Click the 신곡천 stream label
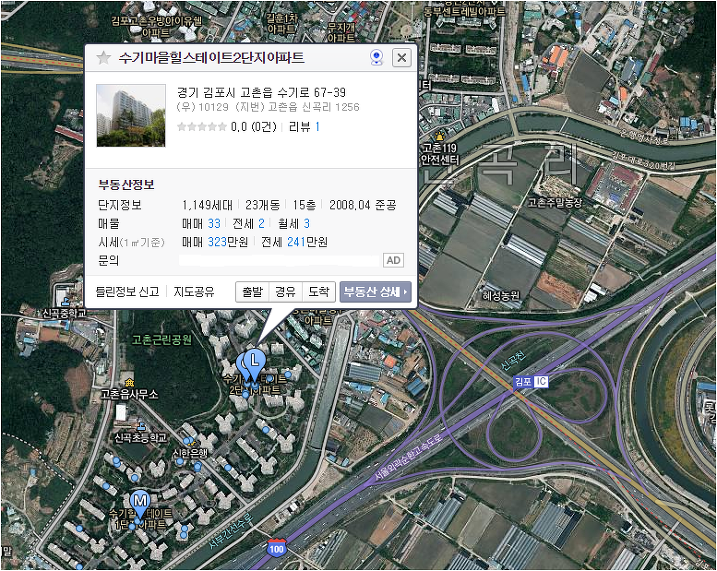Image resolution: width=717 pixels, height=571 pixels. [513, 361]
